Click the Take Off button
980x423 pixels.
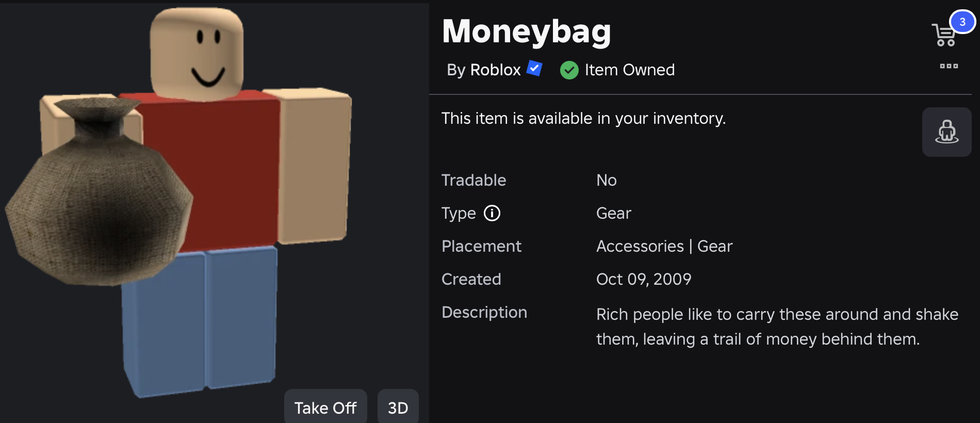325,407
